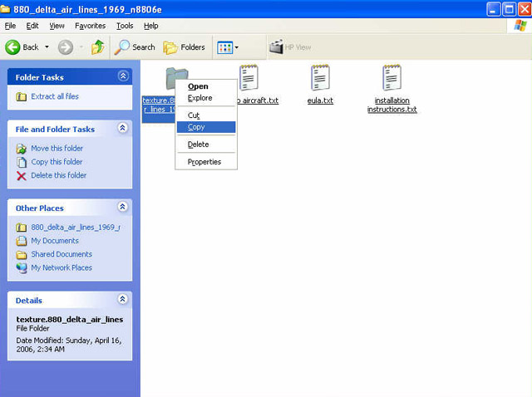Viewport: 532px width, 397px height.
Task: Open the My Documents link
Action: pos(55,241)
